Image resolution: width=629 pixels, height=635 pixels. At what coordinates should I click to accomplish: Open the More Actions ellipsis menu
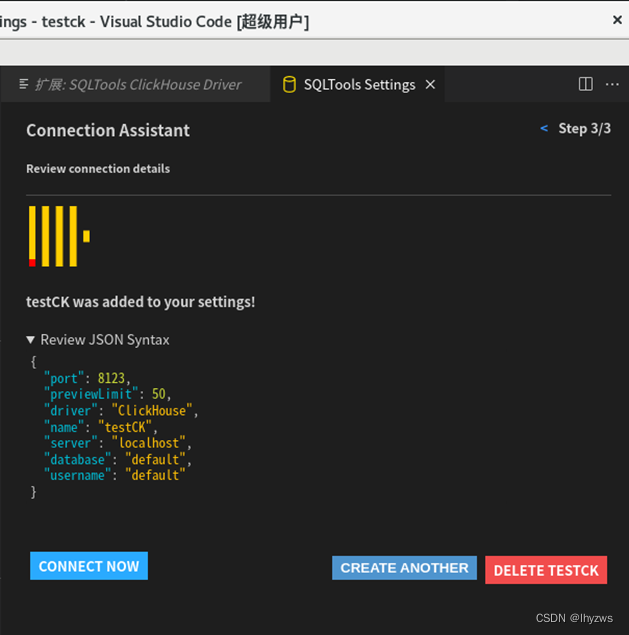612,84
